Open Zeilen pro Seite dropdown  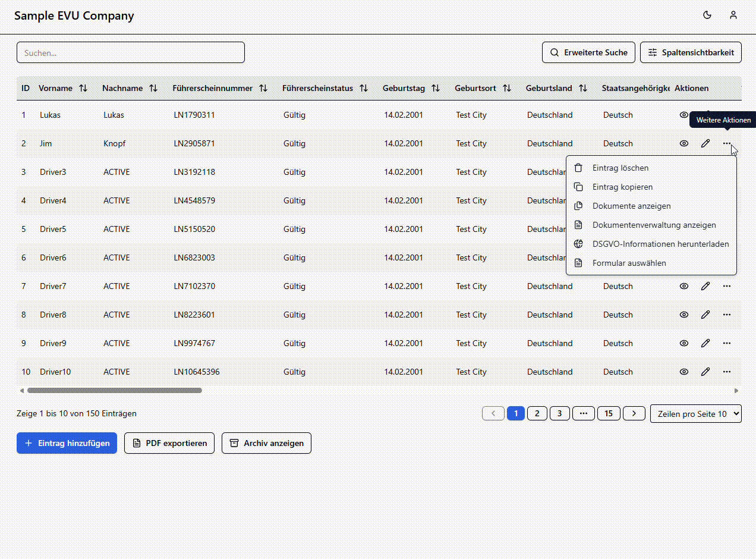[695, 414]
